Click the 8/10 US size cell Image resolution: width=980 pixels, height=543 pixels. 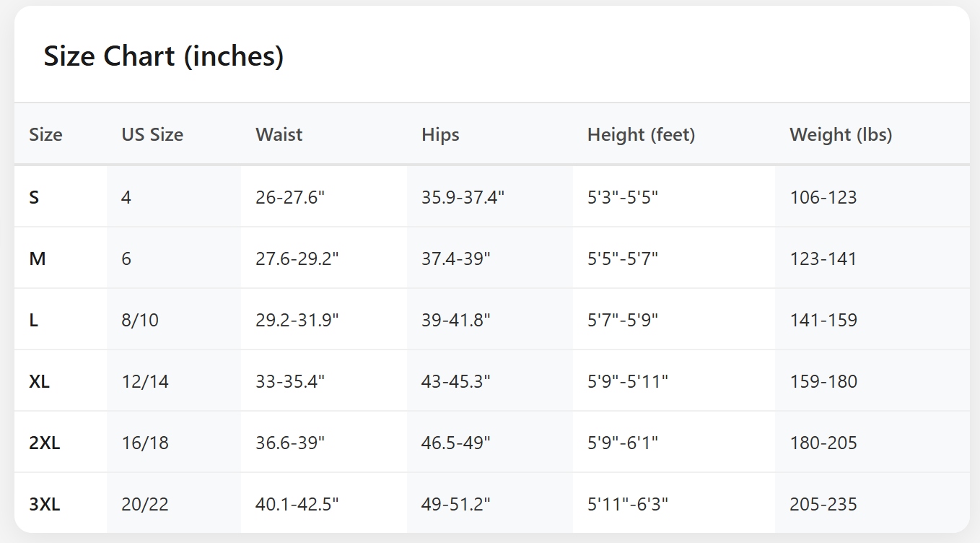140,320
